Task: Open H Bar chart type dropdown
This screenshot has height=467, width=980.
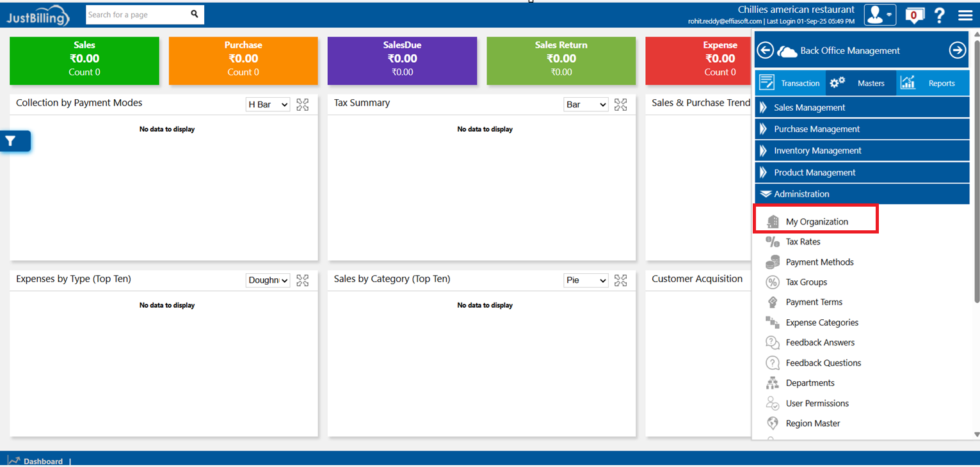Action: pos(268,104)
